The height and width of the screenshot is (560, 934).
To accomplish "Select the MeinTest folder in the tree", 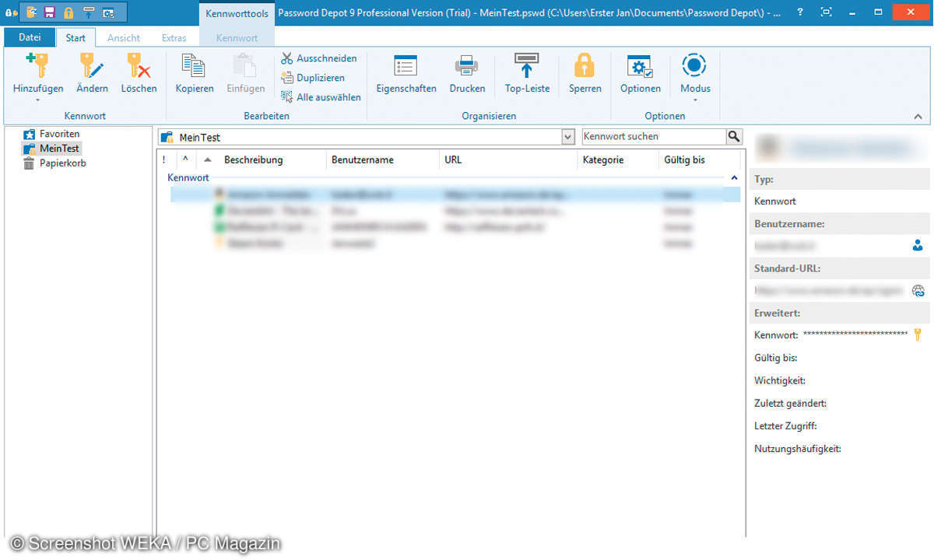I will 51,149.
